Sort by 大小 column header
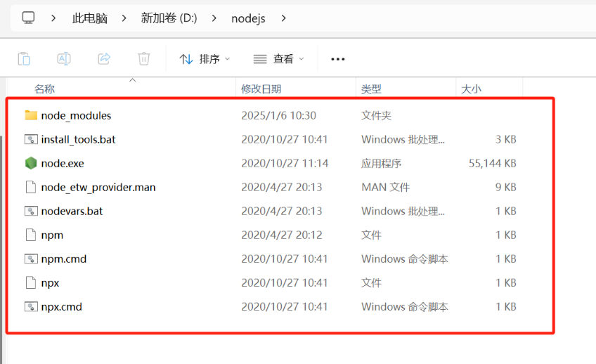Image resolution: width=596 pixels, height=364 pixels. tap(471, 89)
